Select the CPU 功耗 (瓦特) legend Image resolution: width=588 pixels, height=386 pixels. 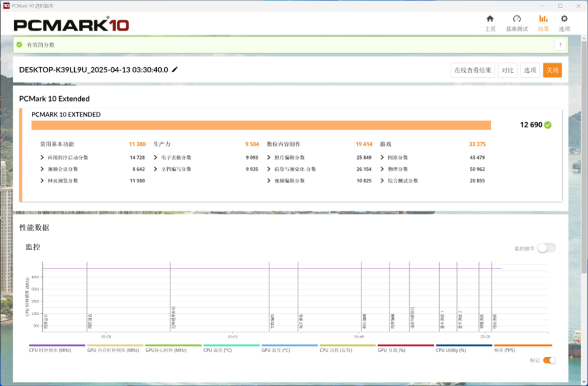348,349
